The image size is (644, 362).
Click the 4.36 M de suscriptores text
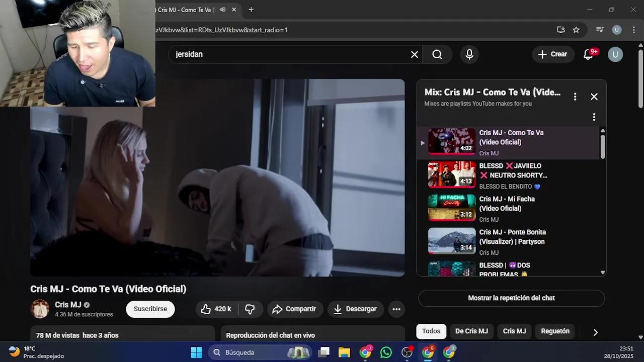[x=84, y=314]
